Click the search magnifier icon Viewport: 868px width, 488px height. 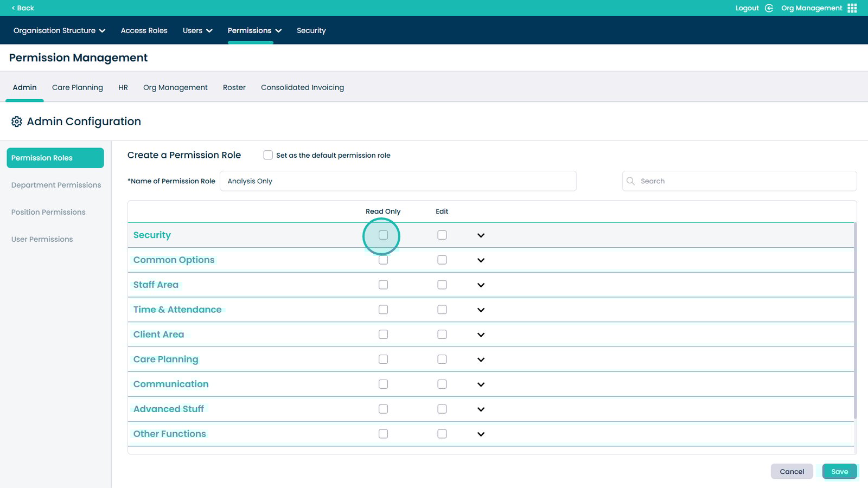[630, 181]
